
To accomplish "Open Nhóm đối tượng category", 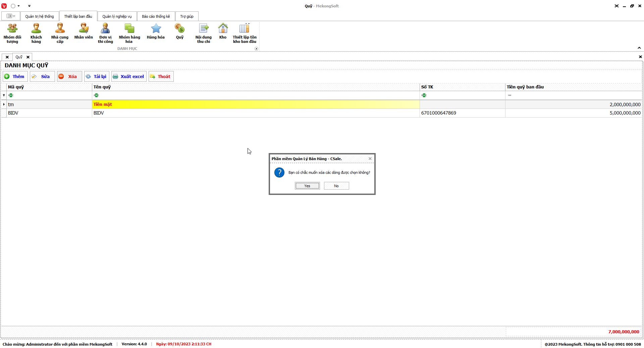I will [12, 33].
